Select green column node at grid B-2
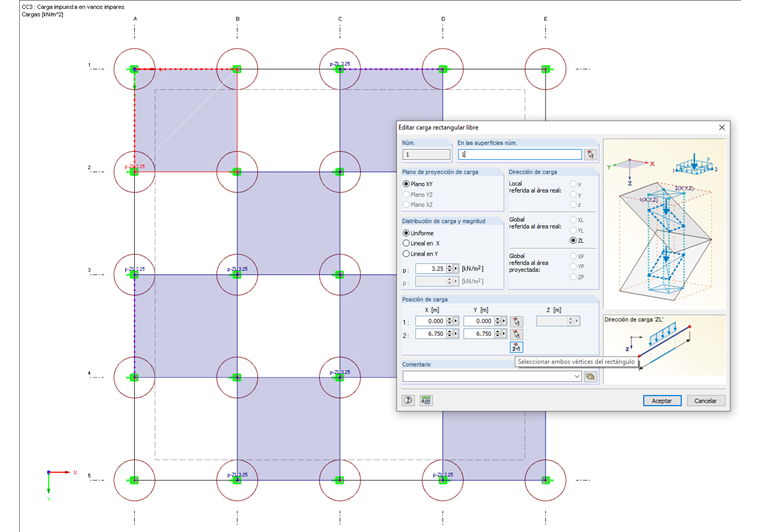 click(x=237, y=172)
